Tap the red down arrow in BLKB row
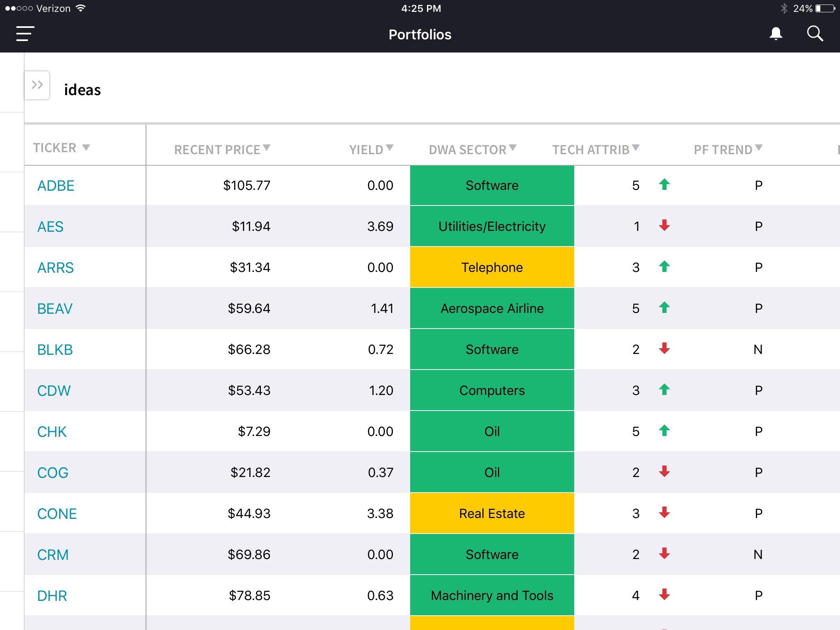Image resolution: width=840 pixels, height=630 pixels. 664,348
